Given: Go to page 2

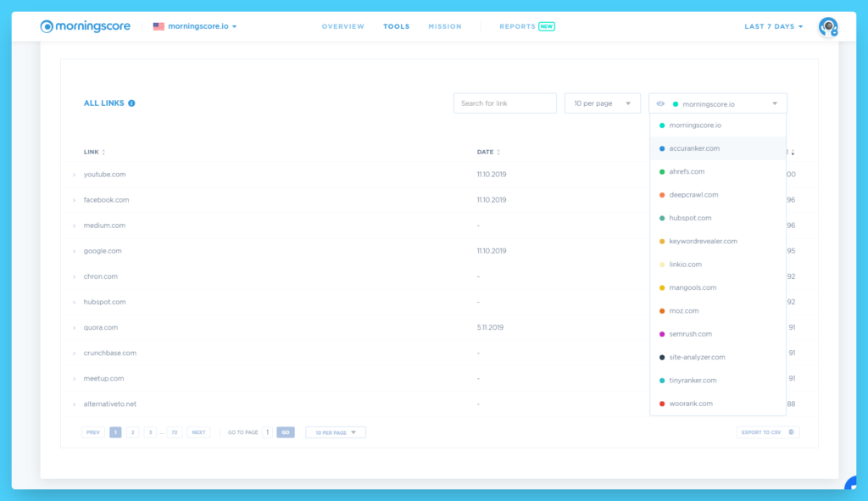Looking at the screenshot, I should tap(132, 432).
